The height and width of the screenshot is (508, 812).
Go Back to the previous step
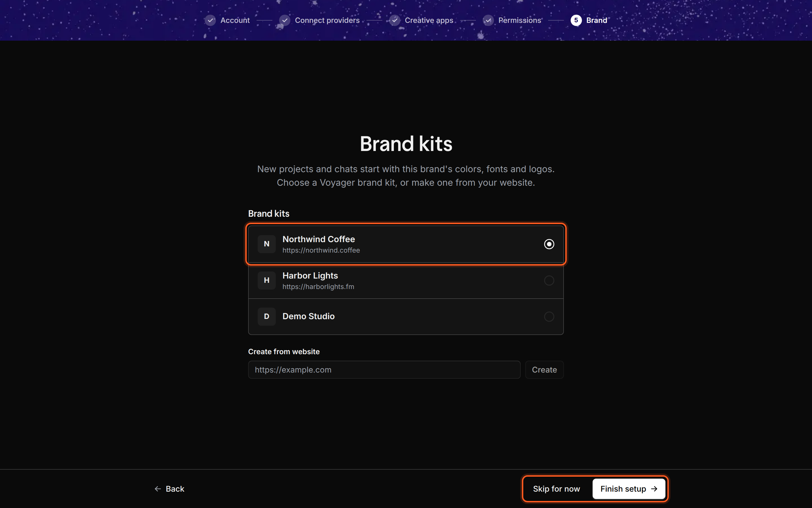[x=169, y=489]
